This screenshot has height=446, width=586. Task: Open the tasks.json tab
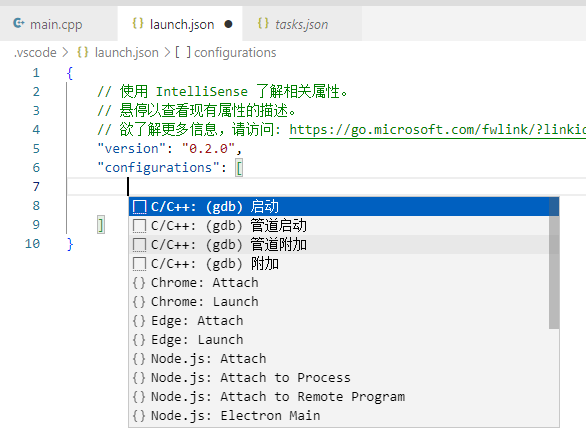(x=302, y=24)
